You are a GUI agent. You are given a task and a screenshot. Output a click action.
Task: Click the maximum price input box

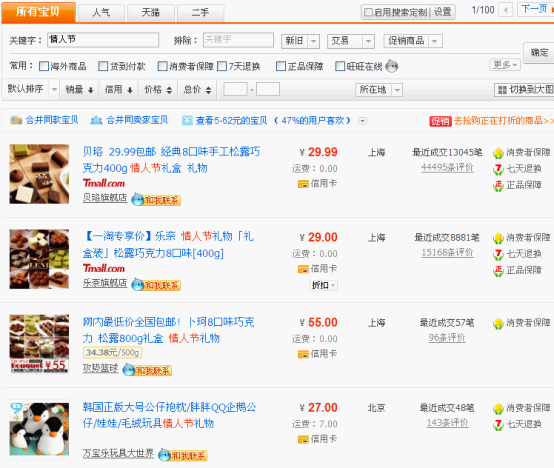pyautogui.click(x=267, y=89)
